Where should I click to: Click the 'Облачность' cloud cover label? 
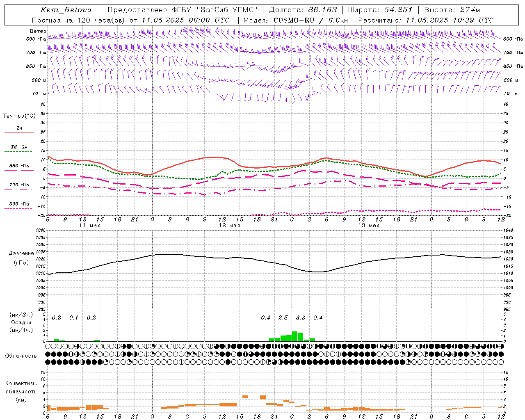(x=21, y=356)
